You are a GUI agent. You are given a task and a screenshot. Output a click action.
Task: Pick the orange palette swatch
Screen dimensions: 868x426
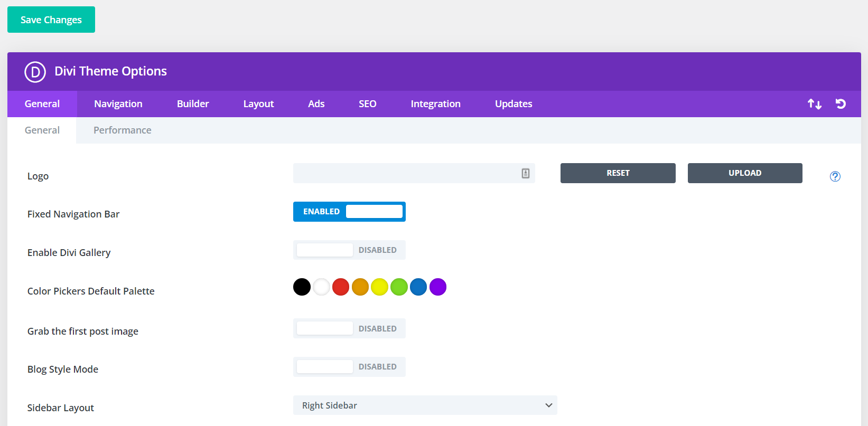click(360, 287)
